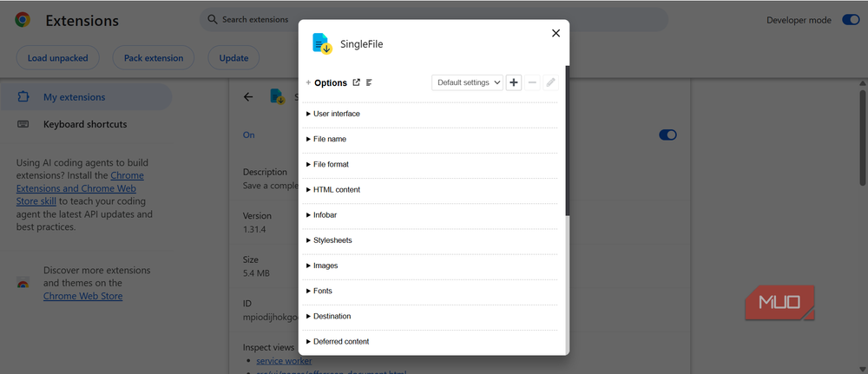Click the remove profile minus button
868x374 pixels.
pyautogui.click(x=532, y=82)
